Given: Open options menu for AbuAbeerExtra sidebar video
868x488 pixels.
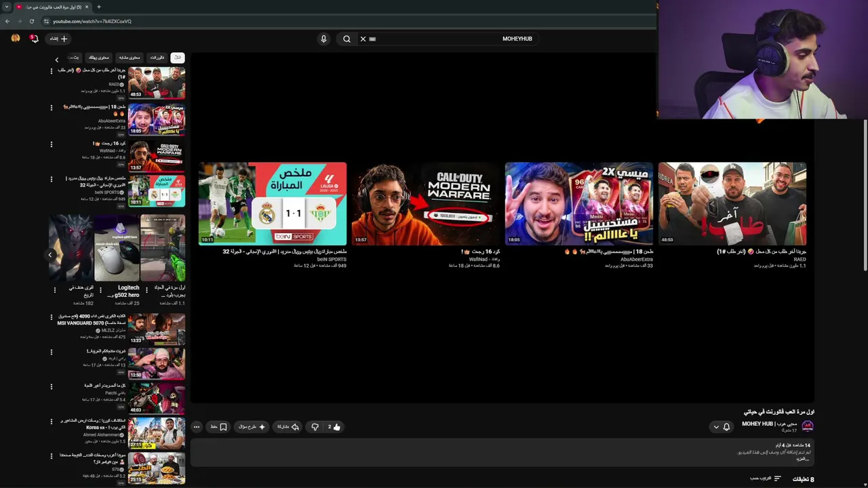Looking at the screenshot, I should coord(51,108).
